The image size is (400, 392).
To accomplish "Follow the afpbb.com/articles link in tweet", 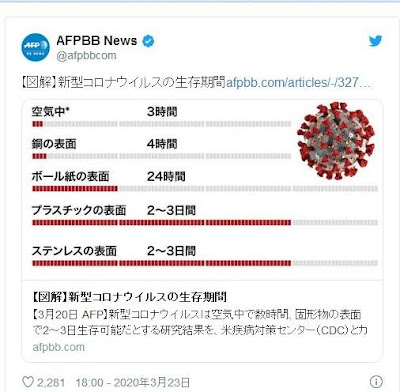I will pos(298,82).
